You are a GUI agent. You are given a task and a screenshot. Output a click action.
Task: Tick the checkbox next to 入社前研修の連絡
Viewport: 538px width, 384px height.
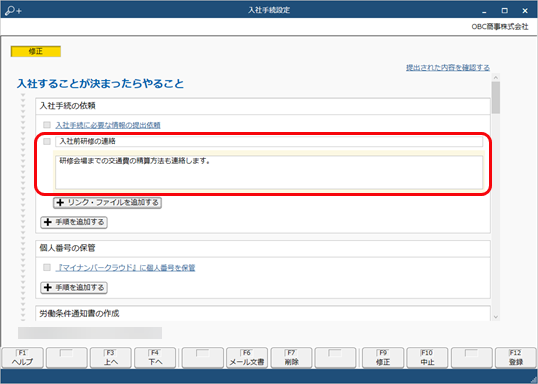pyautogui.click(x=47, y=141)
